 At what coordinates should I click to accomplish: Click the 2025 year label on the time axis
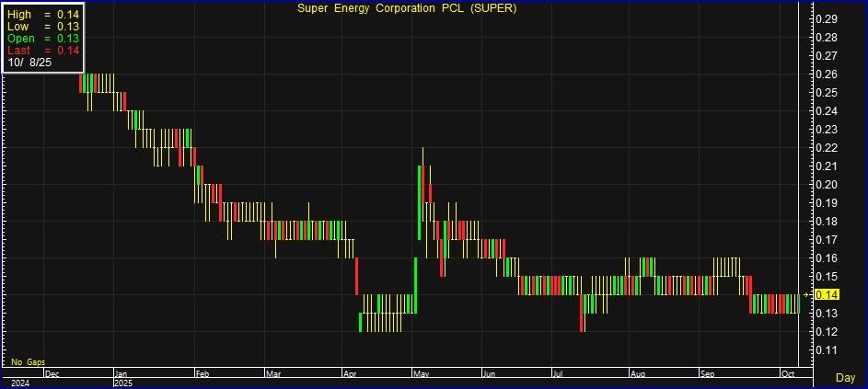pos(123,383)
